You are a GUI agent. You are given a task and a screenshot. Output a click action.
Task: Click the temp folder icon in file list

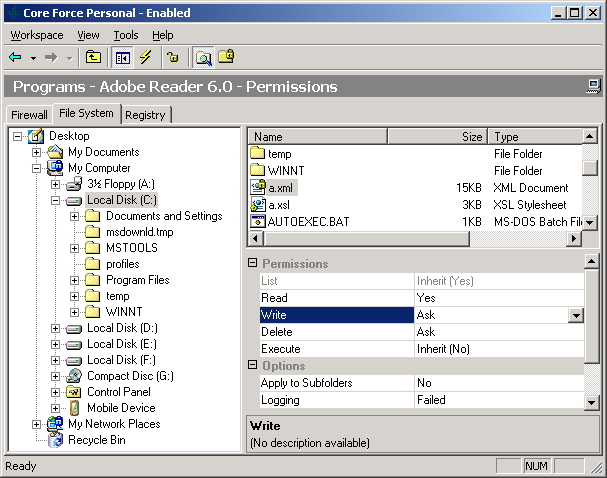click(257, 153)
